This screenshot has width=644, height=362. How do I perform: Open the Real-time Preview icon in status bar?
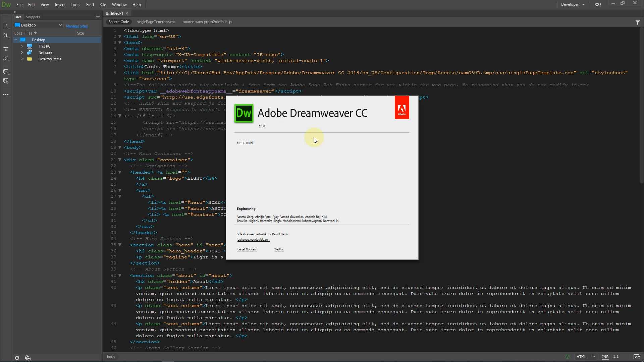click(636, 357)
